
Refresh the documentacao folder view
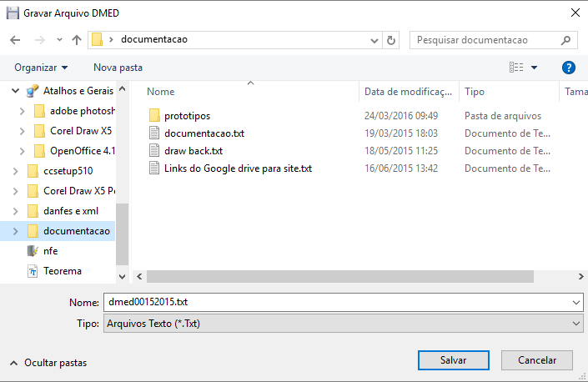pyautogui.click(x=391, y=40)
